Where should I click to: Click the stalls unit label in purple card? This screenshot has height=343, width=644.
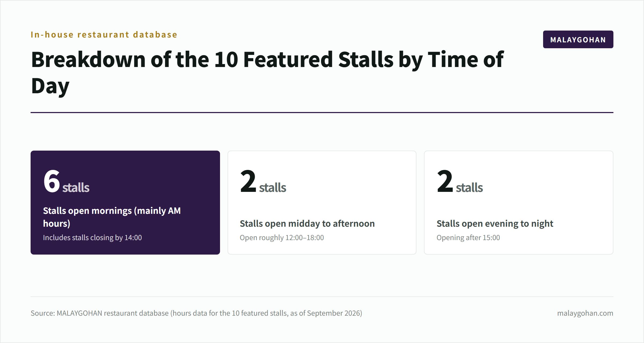76,187
